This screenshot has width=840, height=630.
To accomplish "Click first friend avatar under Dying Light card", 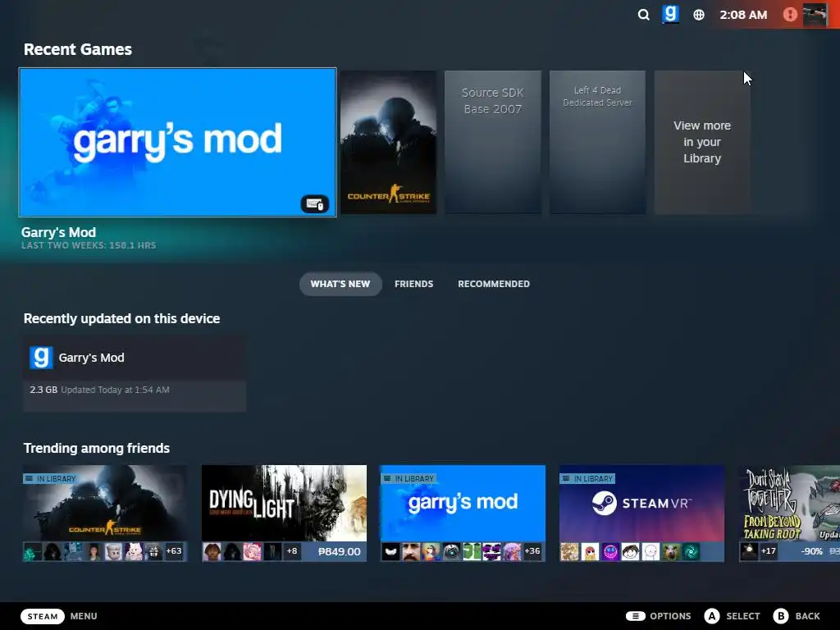I will click(x=212, y=551).
